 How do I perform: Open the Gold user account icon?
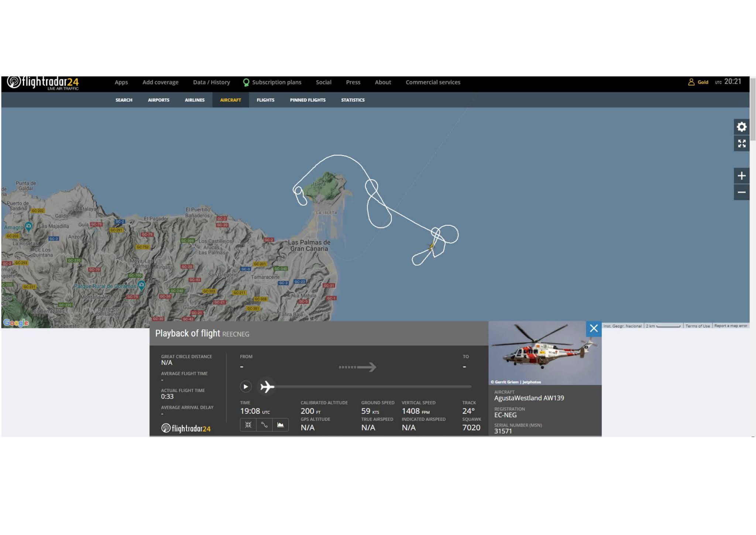coord(691,82)
